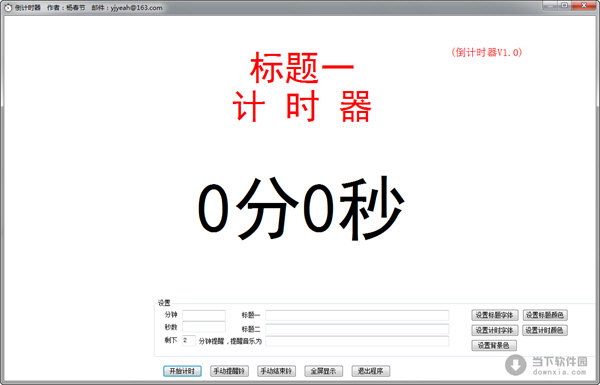Click the 提醒音乐为 reminder music field
600x385 pixels.
[357, 341]
